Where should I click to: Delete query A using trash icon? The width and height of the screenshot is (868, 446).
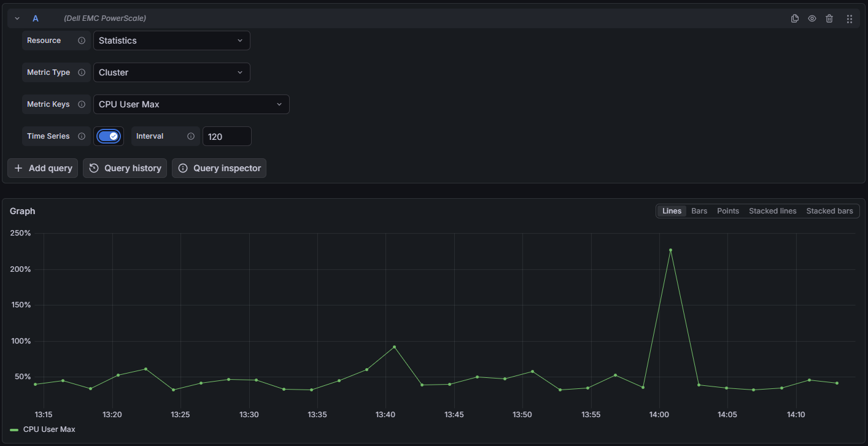point(829,18)
